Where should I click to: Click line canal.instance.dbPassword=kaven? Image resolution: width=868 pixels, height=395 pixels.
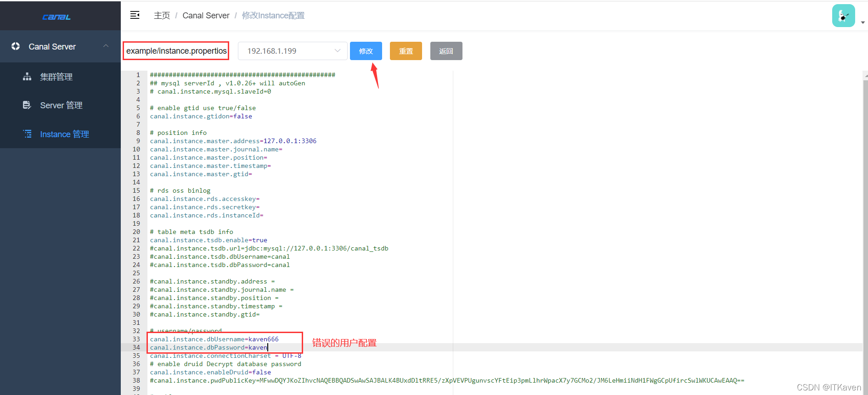click(209, 347)
